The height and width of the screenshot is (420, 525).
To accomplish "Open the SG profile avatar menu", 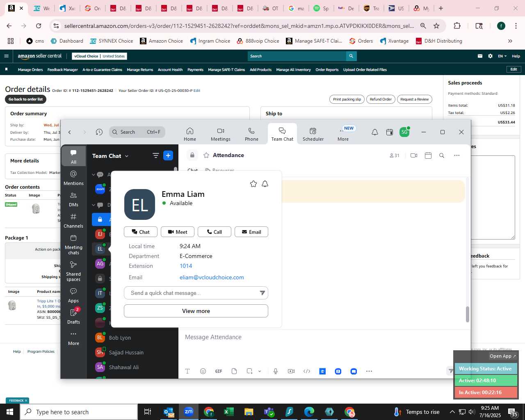I will click(x=404, y=132).
